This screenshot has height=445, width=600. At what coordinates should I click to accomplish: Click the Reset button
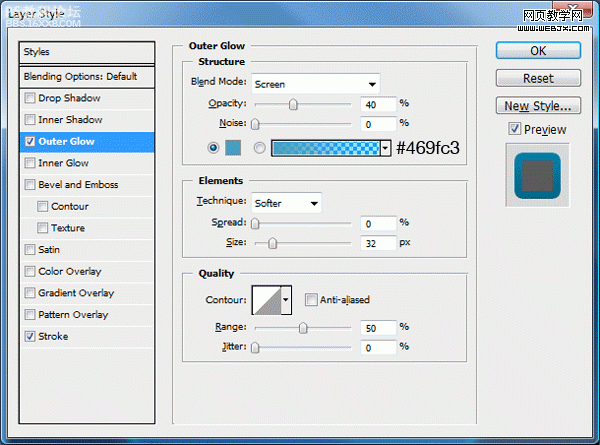click(x=538, y=78)
